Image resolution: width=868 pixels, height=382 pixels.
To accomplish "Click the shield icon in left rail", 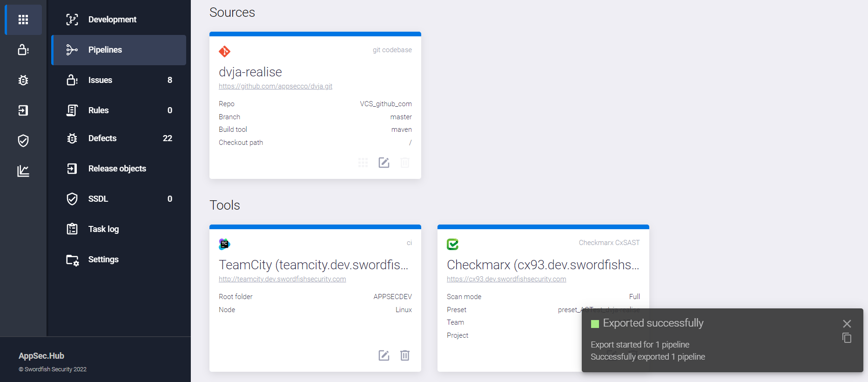I will (23, 141).
